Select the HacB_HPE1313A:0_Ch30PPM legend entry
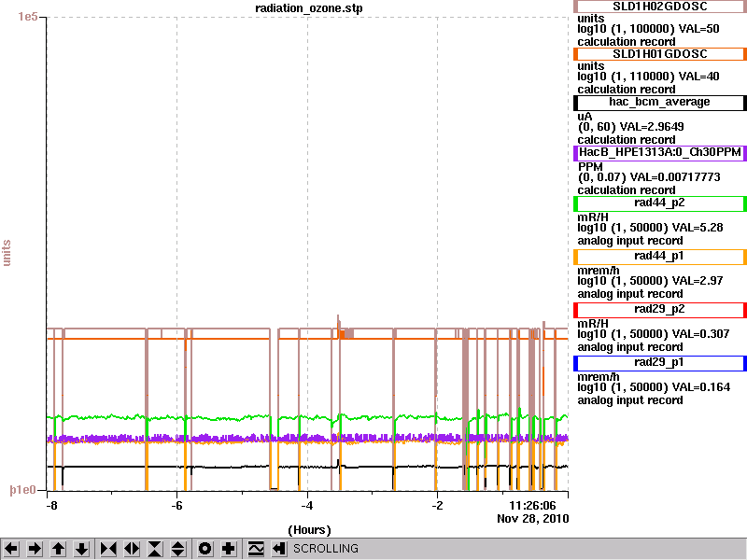 (660, 153)
